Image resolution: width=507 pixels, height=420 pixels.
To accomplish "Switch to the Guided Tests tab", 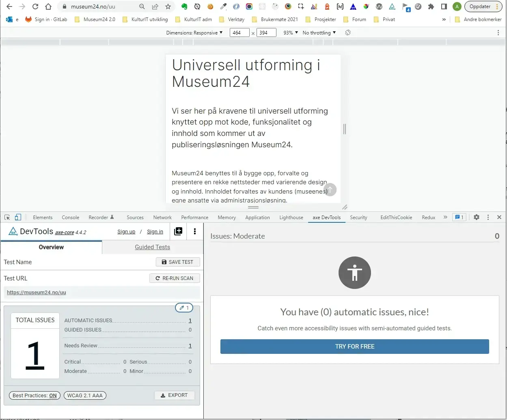I will point(152,247).
